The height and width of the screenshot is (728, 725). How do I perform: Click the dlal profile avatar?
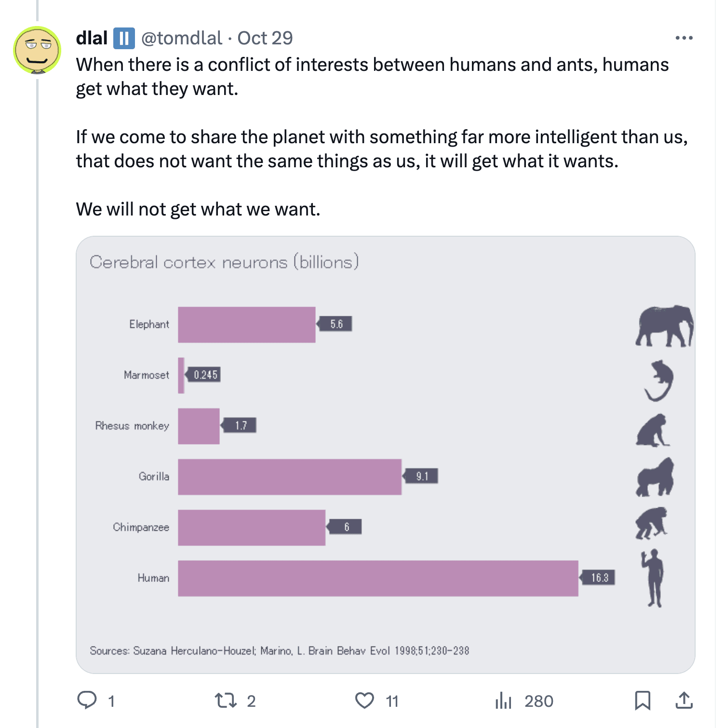point(37,50)
